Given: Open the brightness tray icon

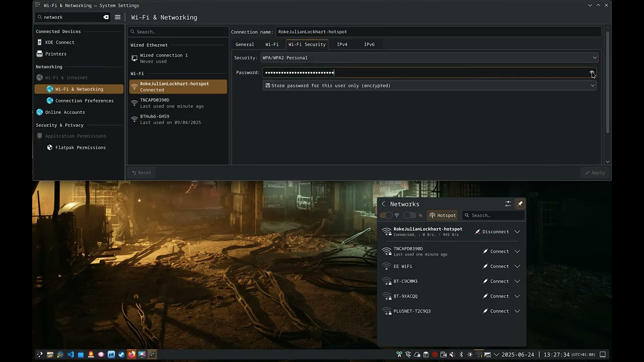Looking at the screenshot, I should pyautogui.click(x=470, y=354).
